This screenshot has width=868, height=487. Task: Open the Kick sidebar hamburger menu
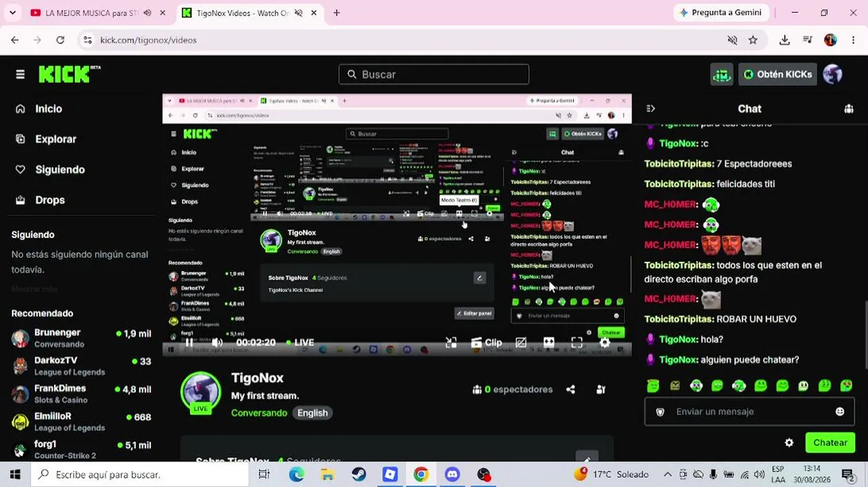pos(20,74)
